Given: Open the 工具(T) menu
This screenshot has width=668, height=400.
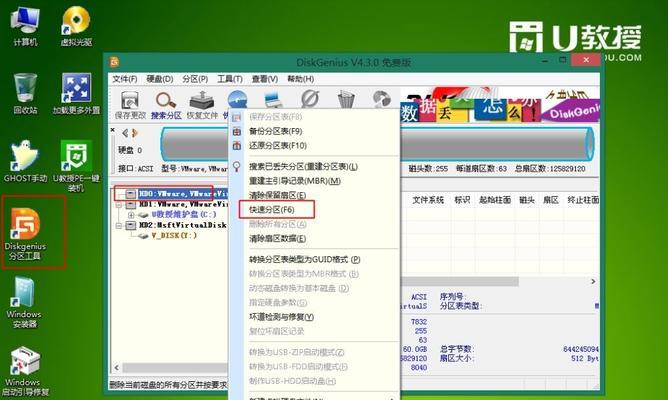Looking at the screenshot, I should point(230,79).
